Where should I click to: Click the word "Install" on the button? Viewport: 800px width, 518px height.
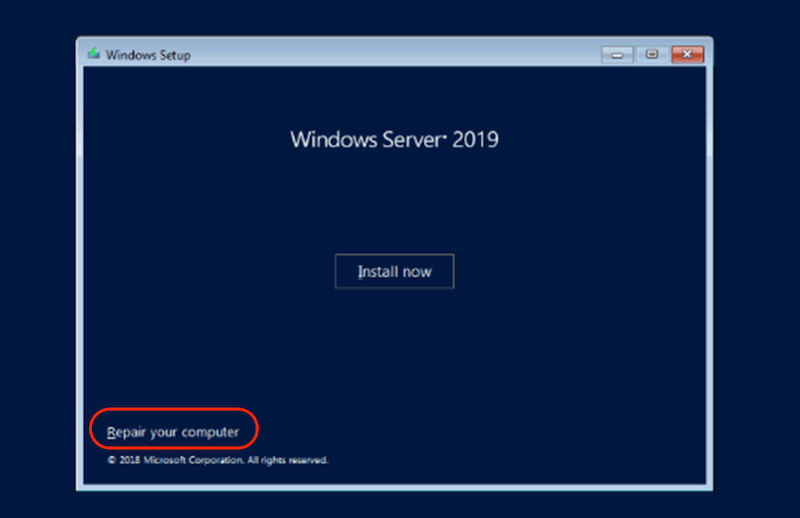pos(376,272)
